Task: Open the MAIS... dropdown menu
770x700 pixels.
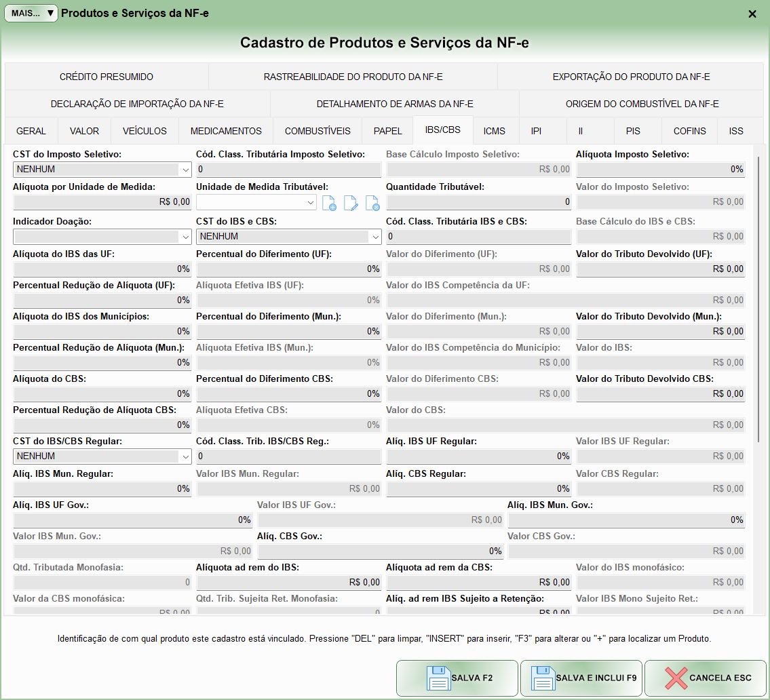Action: click(31, 13)
